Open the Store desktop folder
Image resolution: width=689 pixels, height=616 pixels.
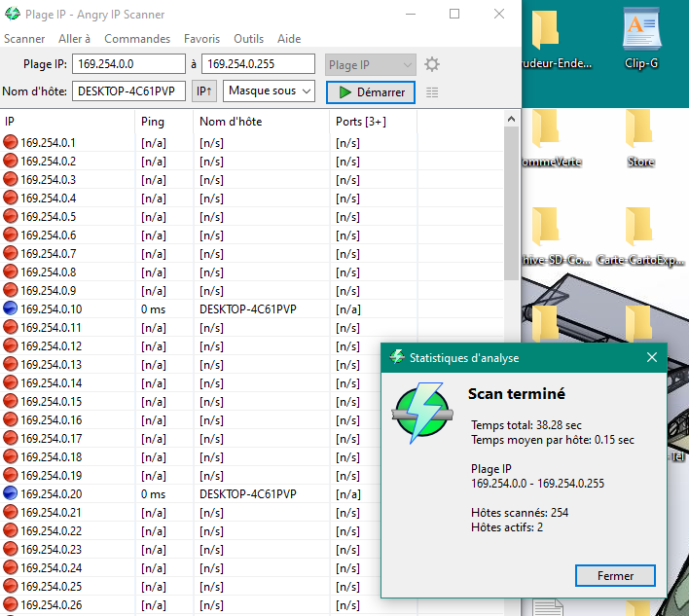click(640, 138)
